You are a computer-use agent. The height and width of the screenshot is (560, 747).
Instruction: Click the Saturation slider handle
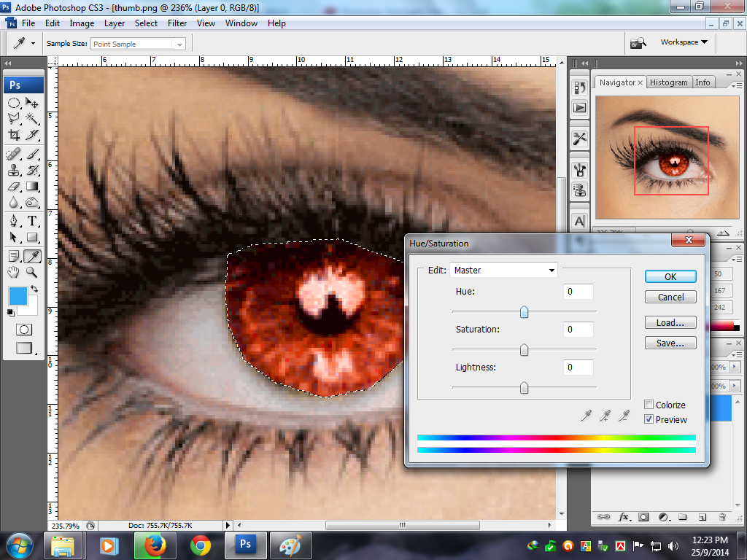tap(524, 350)
